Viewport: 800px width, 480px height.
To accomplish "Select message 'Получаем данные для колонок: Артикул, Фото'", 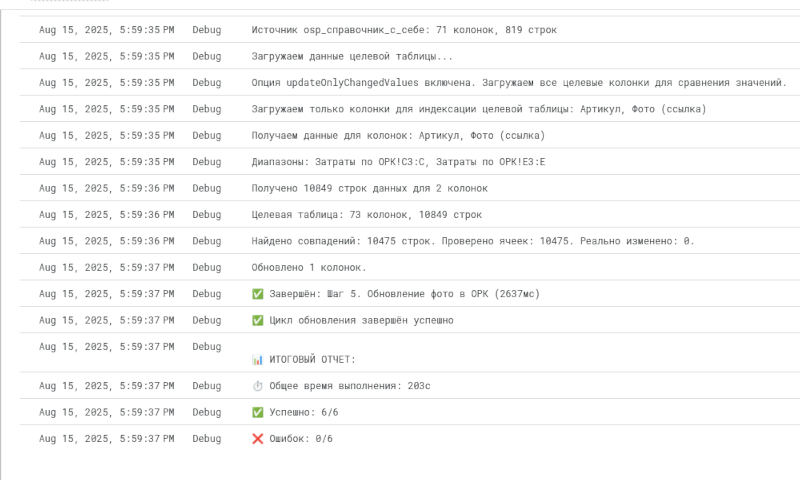I will tap(398, 135).
